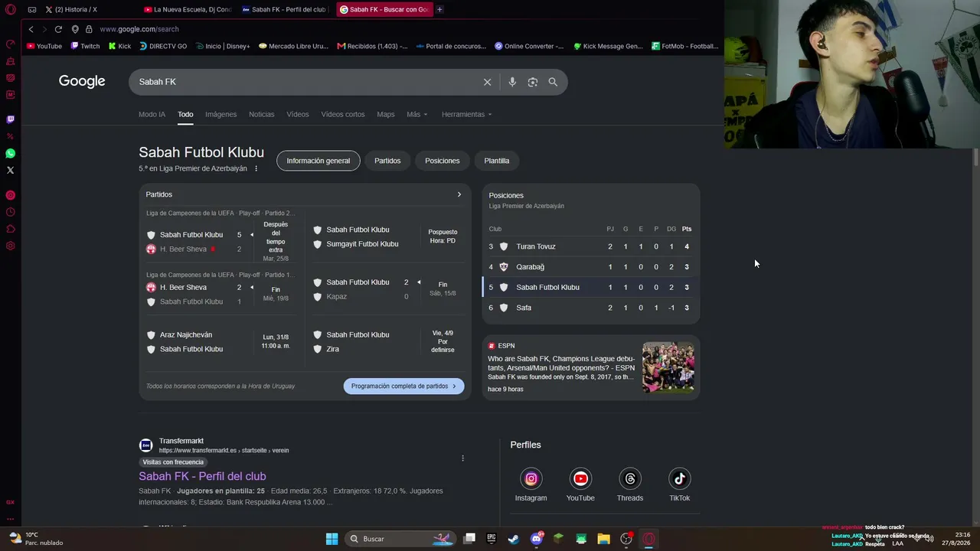Viewport: 980px width, 551px height.
Task: Expand the Herramientas dropdown
Action: coord(466,114)
